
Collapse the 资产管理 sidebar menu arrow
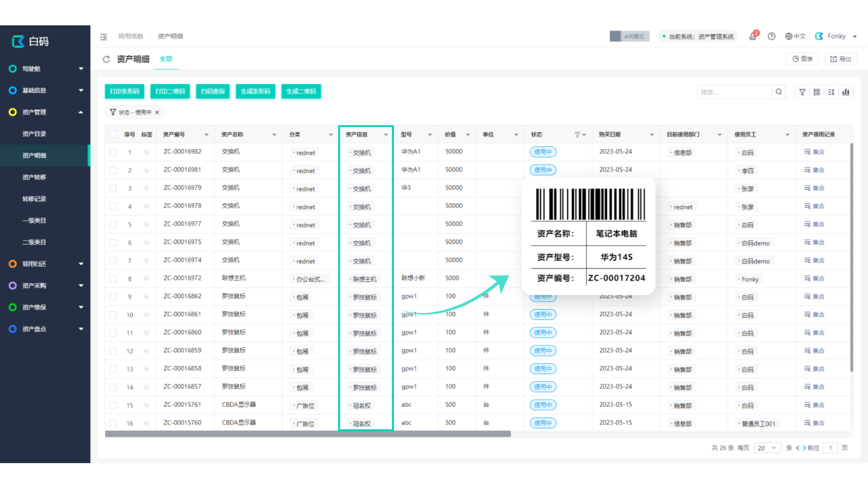coord(81,112)
